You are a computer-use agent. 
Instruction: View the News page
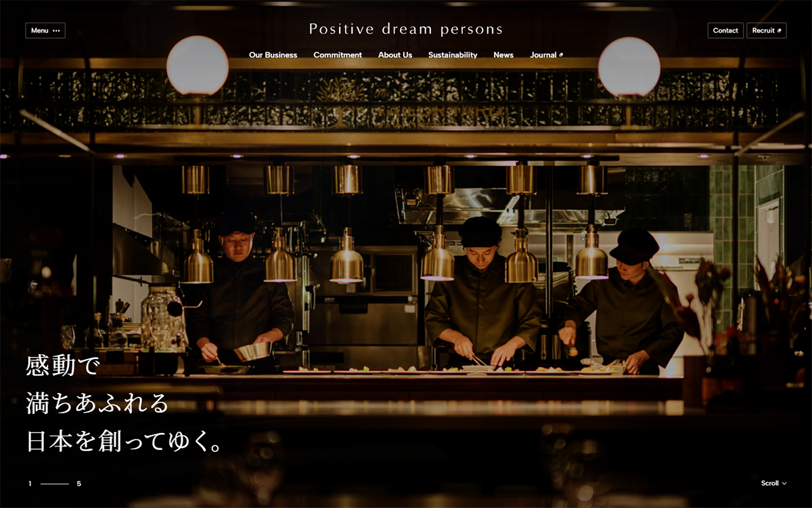click(x=503, y=55)
